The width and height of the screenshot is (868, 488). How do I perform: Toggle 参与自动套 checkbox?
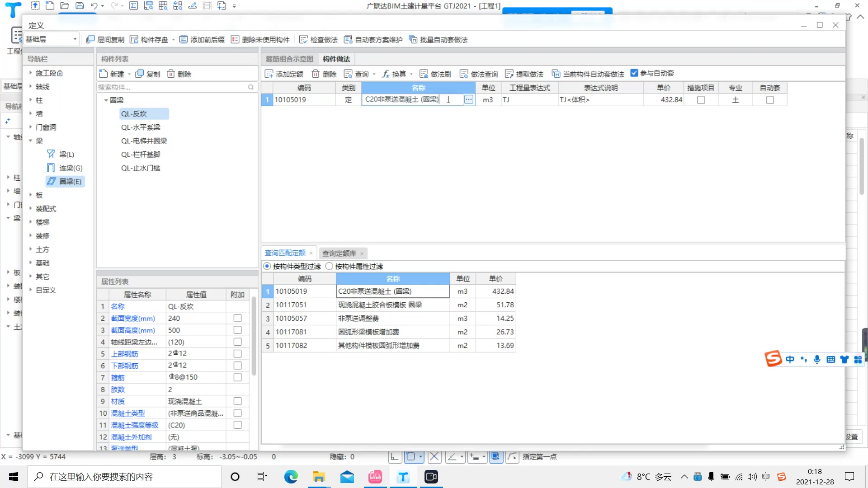click(x=634, y=73)
